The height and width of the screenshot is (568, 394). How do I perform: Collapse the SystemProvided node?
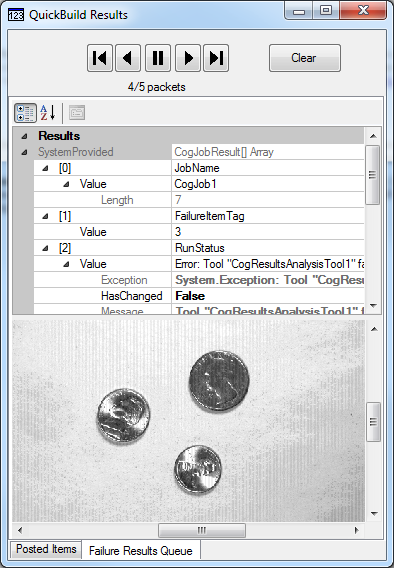[24, 152]
